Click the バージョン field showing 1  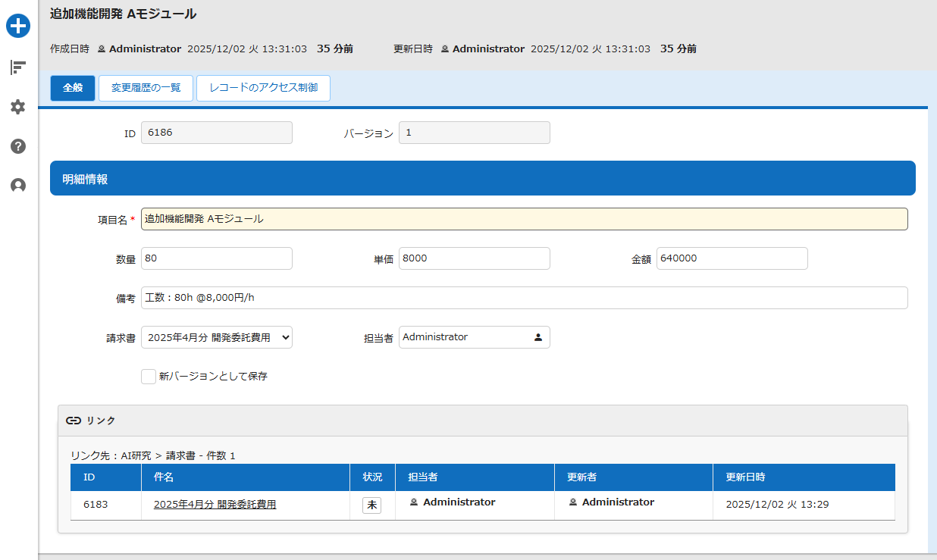pyautogui.click(x=475, y=133)
